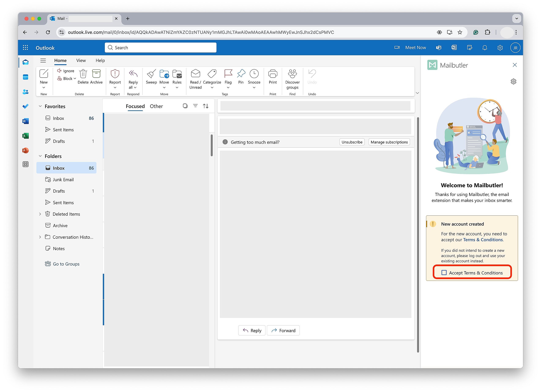Click the Forward button below message
The width and height of the screenshot is (541, 392).
tap(283, 330)
